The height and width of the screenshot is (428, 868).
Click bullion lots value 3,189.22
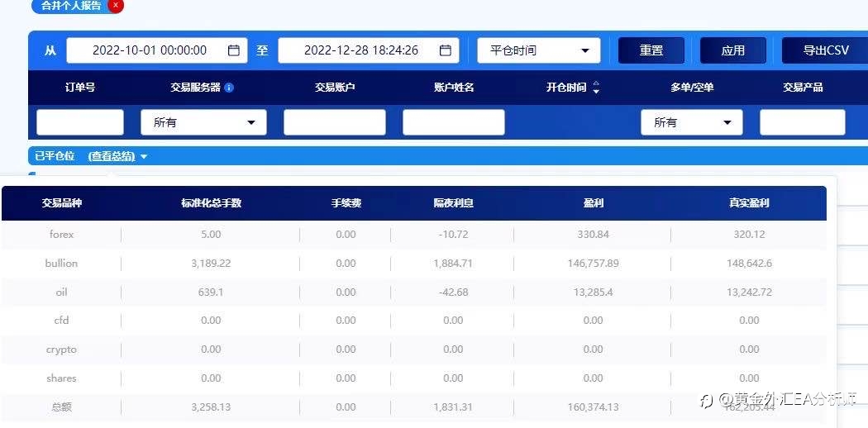coord(211,264)
